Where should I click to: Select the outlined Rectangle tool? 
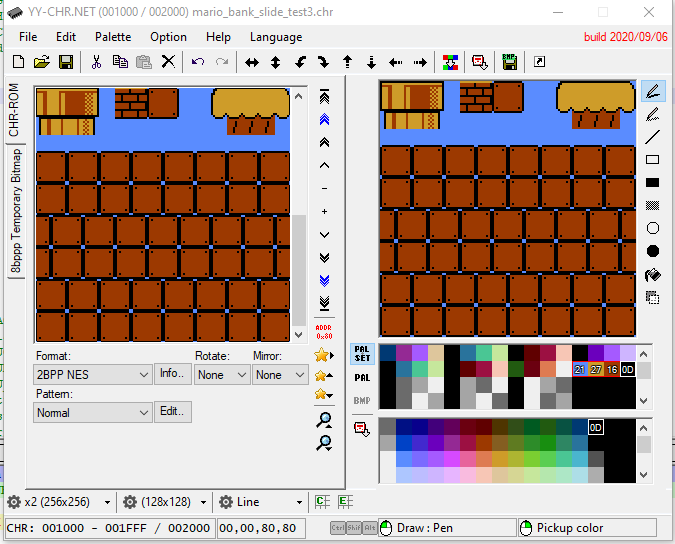coord(653,160)
